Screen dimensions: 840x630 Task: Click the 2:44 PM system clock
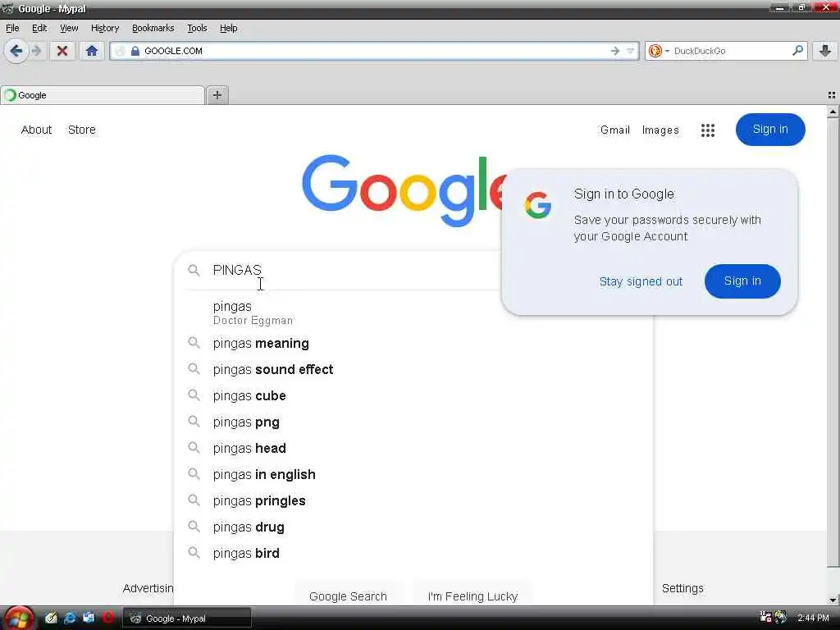click(813, 619)
